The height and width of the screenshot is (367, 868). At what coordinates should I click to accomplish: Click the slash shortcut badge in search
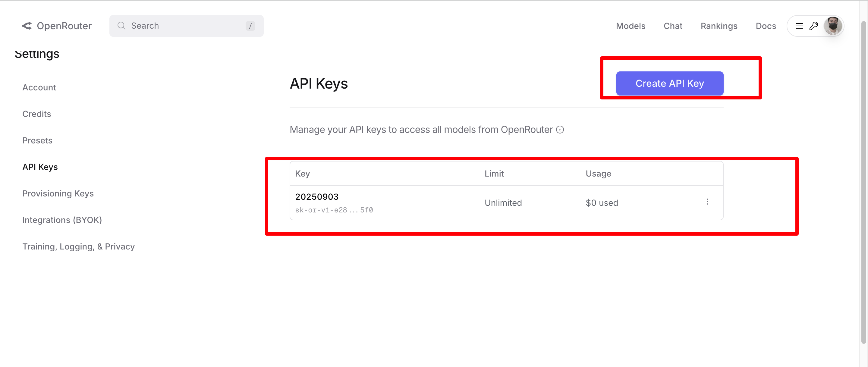click(x=250, y=26)
